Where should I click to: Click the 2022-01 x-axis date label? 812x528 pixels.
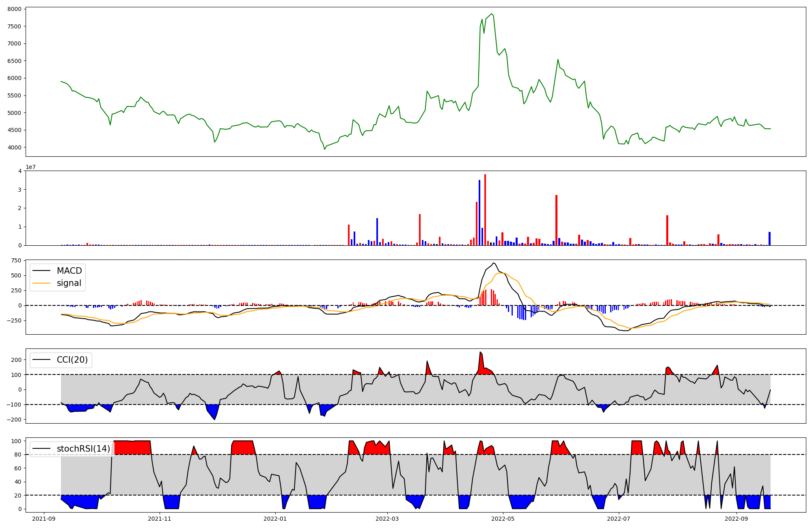coord(276,519)
